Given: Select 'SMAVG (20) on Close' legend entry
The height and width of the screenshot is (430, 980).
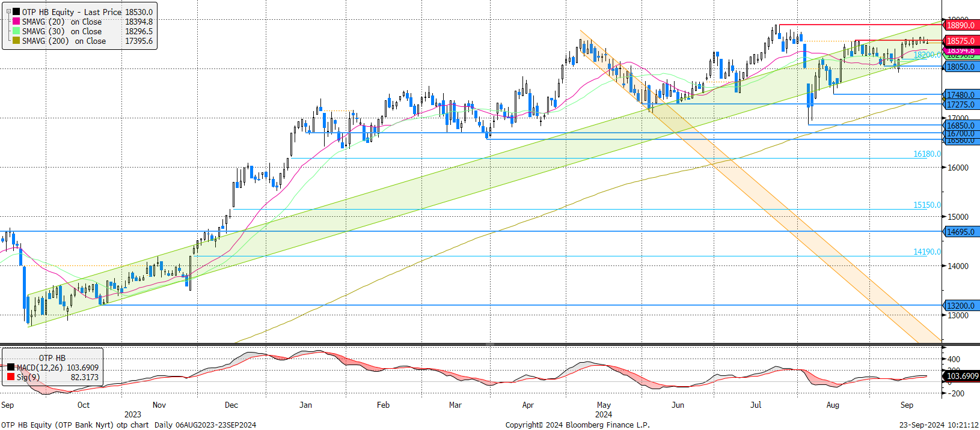Looking at the screenshot, I should (x=62, y=22).
